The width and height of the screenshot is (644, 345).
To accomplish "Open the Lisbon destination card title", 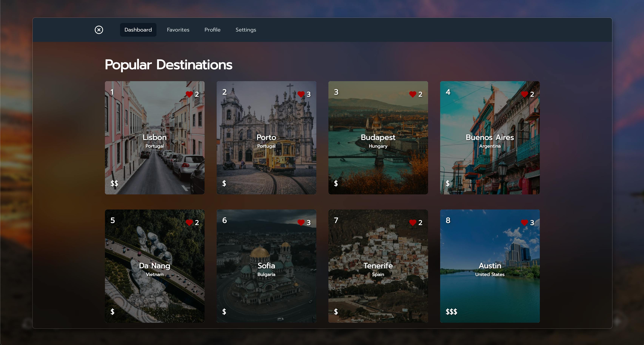I will click(155, 137).
